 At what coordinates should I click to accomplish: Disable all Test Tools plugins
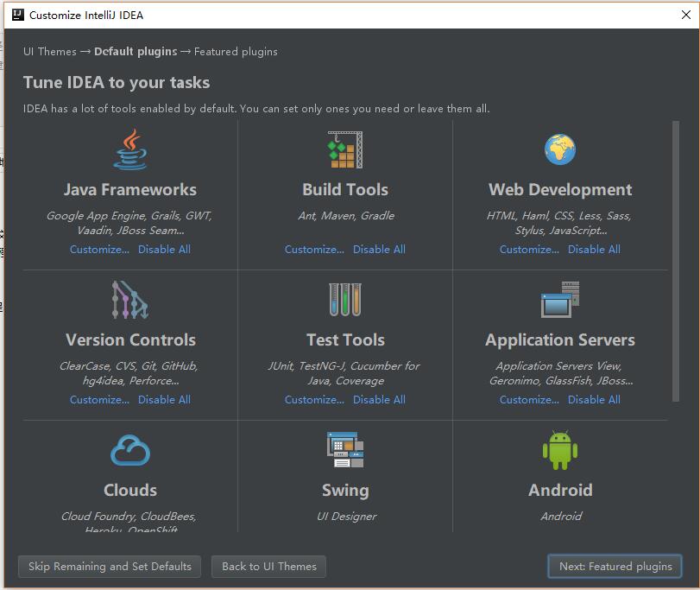click(x=379, y=400)
